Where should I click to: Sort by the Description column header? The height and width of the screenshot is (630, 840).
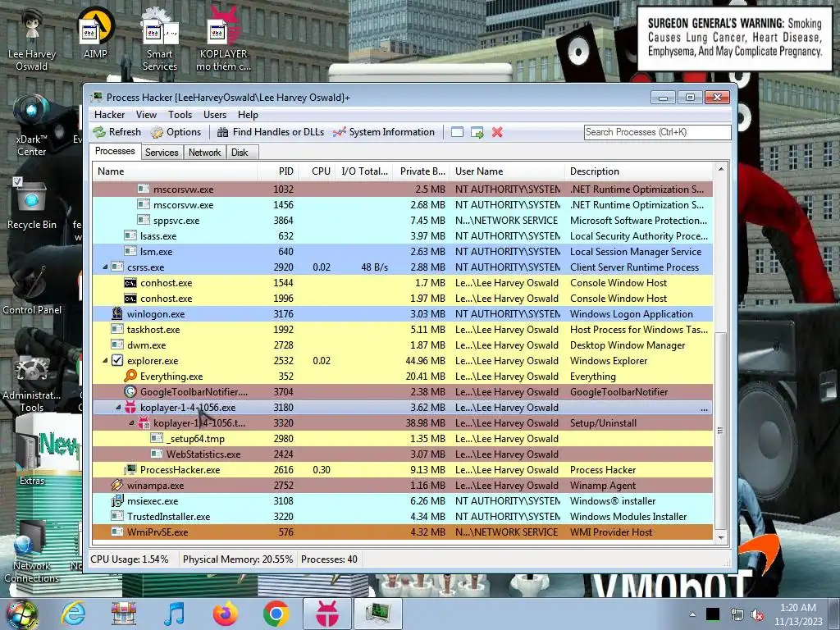point(639,171)
